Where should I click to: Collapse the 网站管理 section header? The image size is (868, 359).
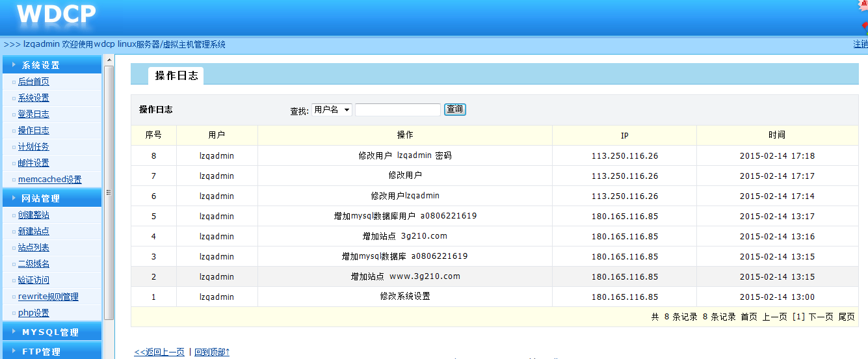click(x=40, y=198)
